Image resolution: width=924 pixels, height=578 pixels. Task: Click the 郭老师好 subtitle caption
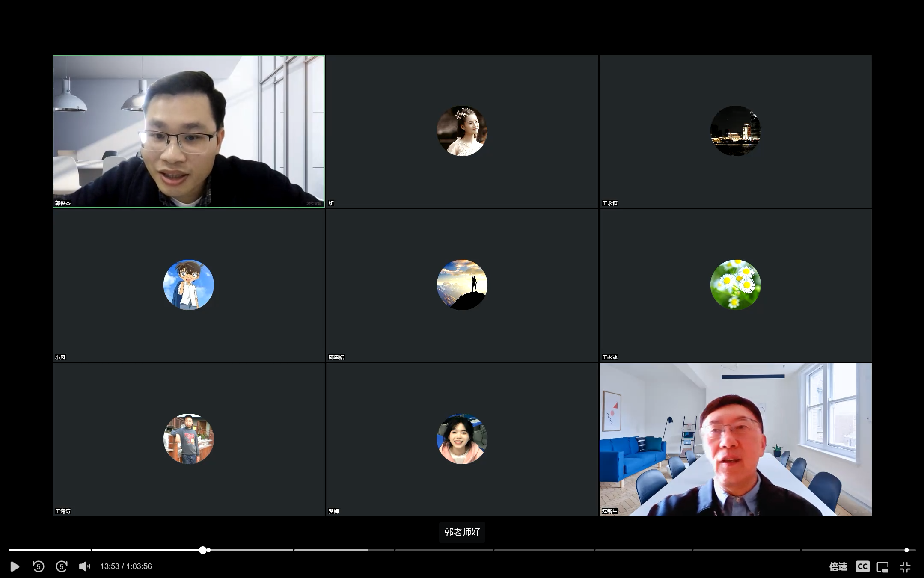462,532
